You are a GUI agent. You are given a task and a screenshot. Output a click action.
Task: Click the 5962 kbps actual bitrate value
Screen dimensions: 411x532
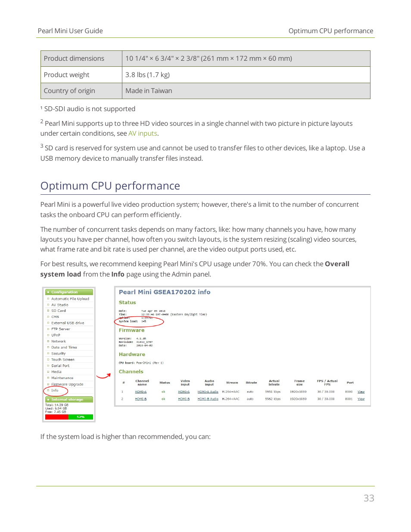pyautogui.click(x=273, y=399)
